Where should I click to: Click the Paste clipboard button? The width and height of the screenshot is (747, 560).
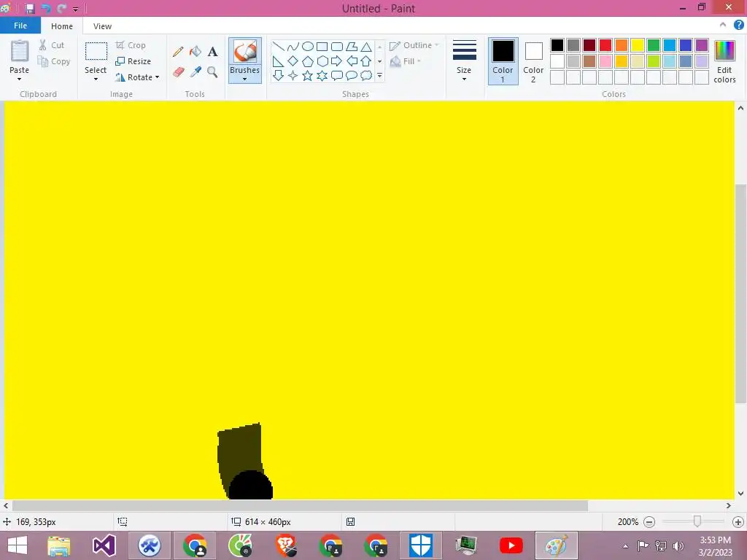pyautogui.click(x=20, y=52)
